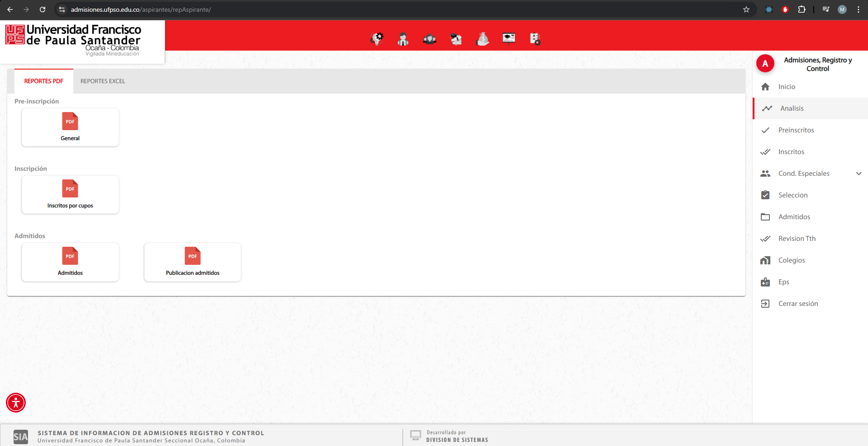Click the presentation board icon in header

tap(509, 39)
